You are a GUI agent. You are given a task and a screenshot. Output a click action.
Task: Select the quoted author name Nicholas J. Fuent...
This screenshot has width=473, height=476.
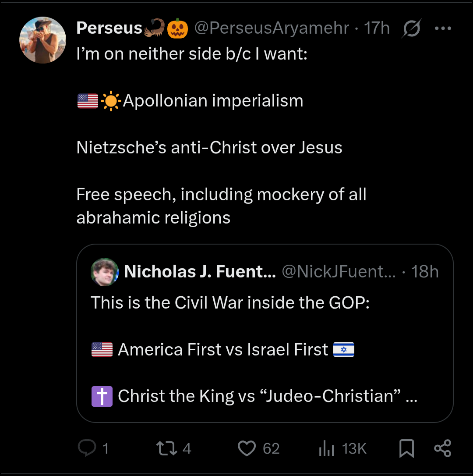200,272
